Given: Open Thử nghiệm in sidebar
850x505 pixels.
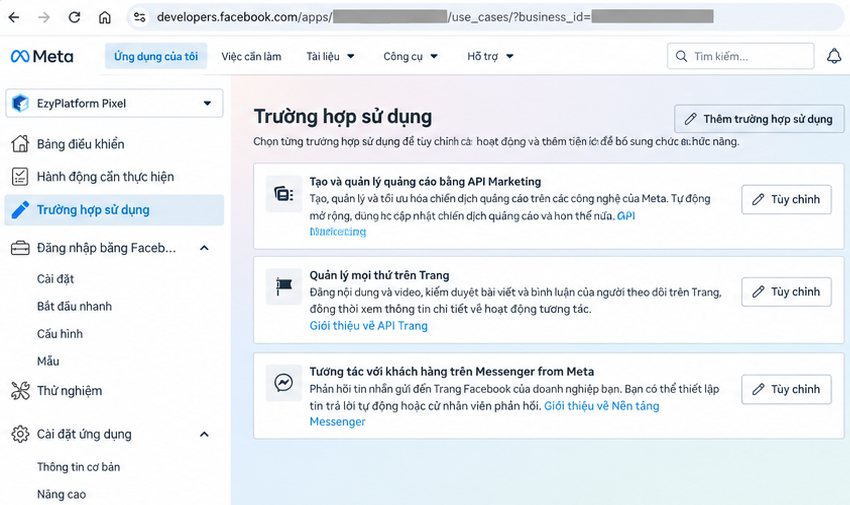Looking at the screenshot, I should click(x=69, y=391).
